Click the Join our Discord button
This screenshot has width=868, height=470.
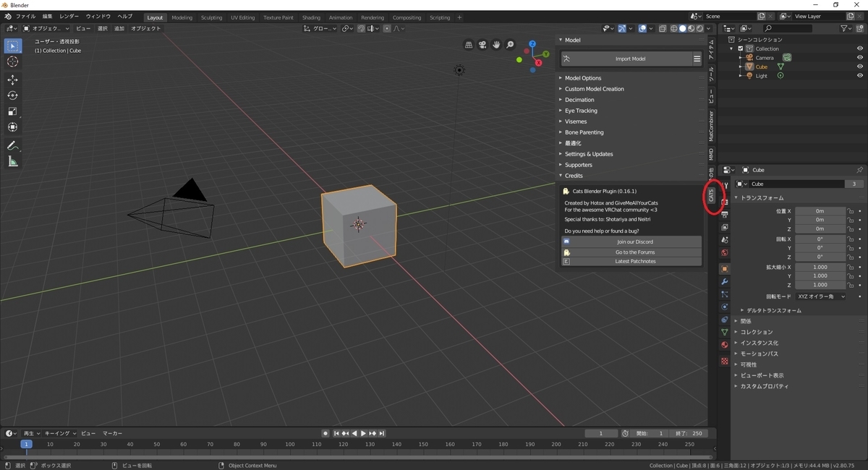631,242
